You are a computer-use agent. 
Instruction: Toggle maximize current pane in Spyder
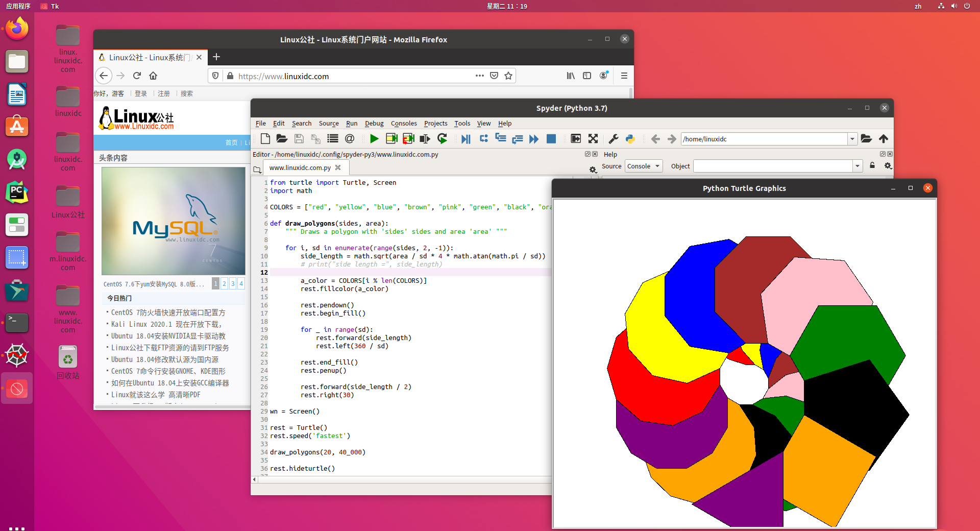576,139
